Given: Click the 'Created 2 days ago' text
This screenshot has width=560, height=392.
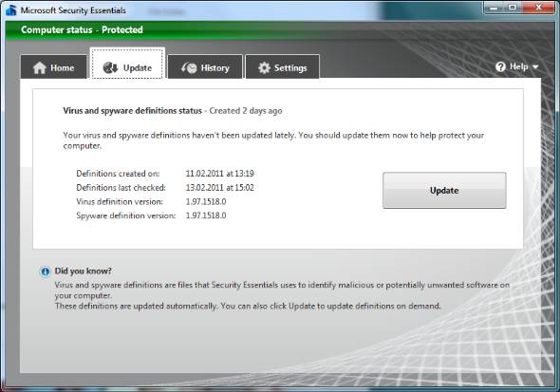Looking at the screenshot, I should 246,111.
